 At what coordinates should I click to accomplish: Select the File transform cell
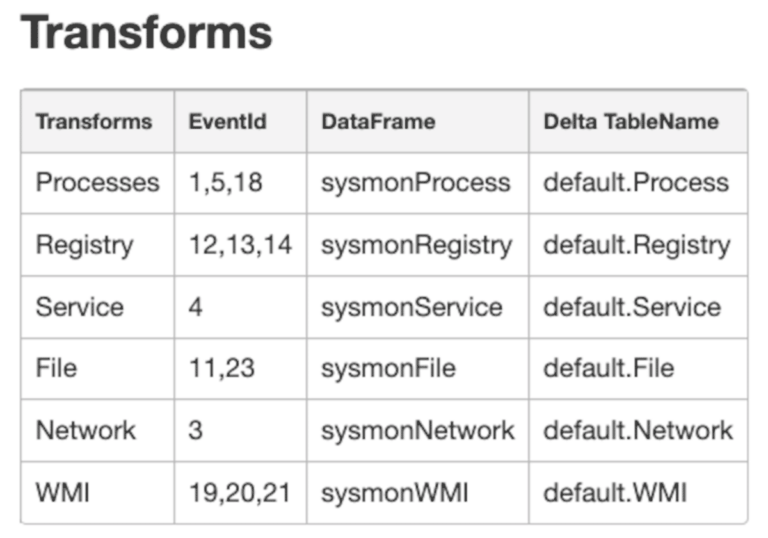(x=56, y=368)
